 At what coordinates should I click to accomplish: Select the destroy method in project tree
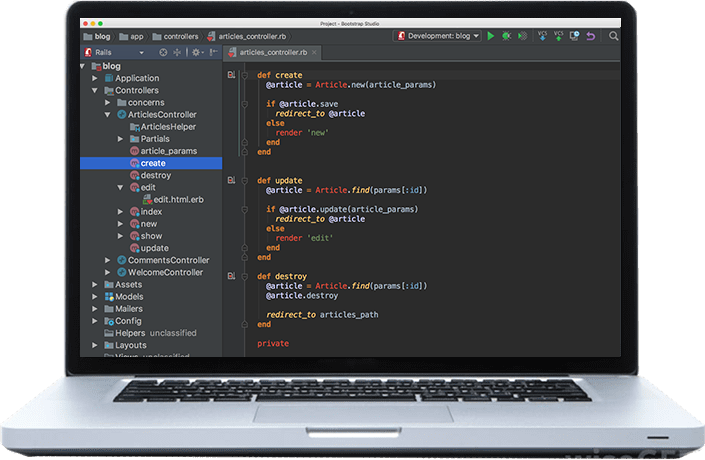tap(155, 175)
